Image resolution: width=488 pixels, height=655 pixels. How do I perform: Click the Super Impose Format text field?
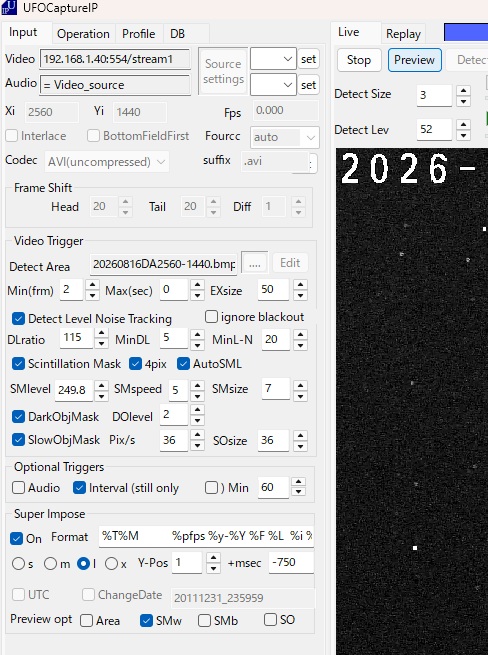tap(206, 536)
